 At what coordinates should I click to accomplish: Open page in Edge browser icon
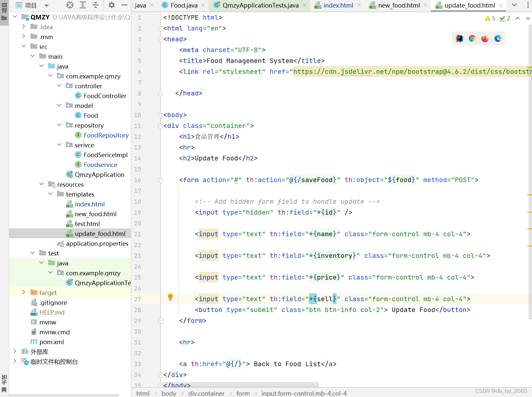point(498,38)
